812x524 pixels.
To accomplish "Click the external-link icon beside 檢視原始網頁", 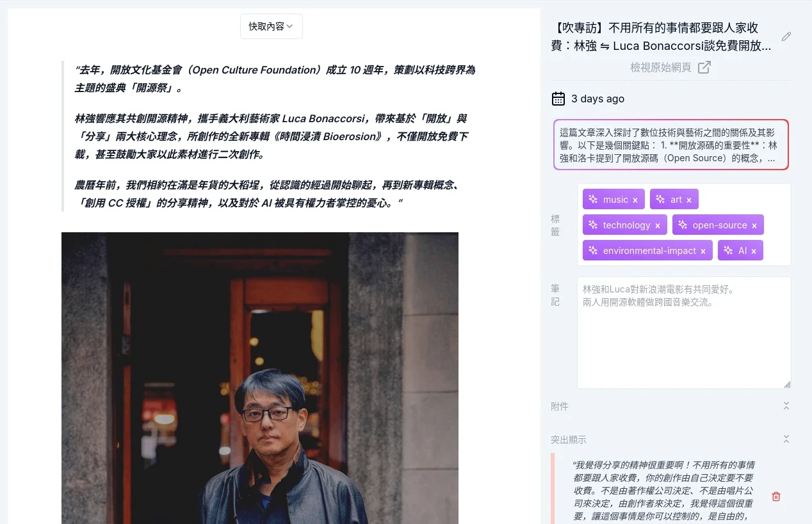I will 705,66.
